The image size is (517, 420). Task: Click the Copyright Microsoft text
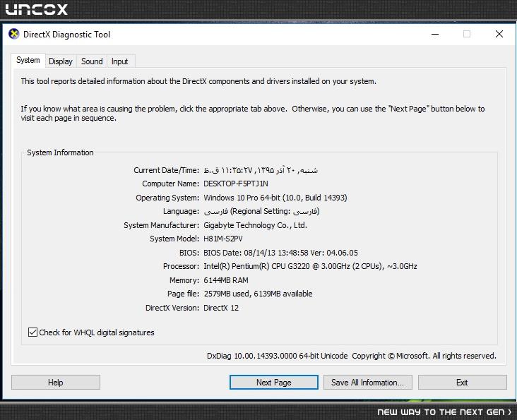coord(424,356)
